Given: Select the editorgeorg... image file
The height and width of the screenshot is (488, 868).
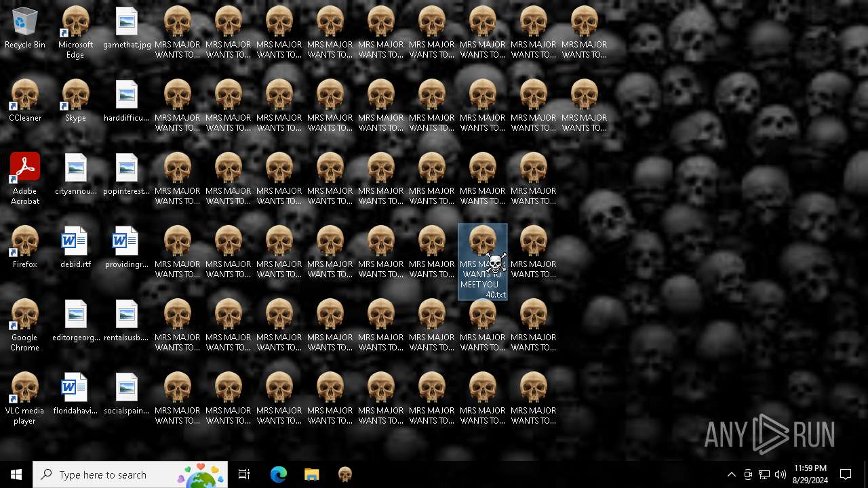Looking at the screenshot, I should tap(75, 321).
